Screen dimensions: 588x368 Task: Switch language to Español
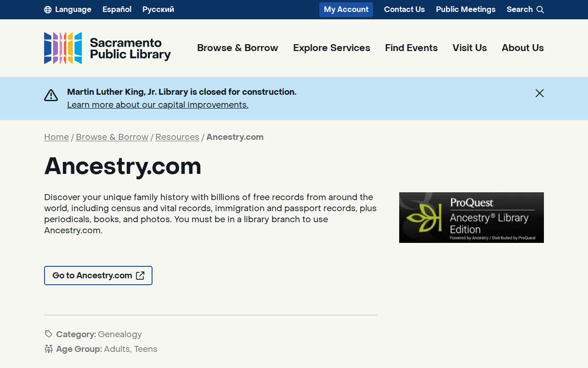pyautogui.click(x=117, y=10)
